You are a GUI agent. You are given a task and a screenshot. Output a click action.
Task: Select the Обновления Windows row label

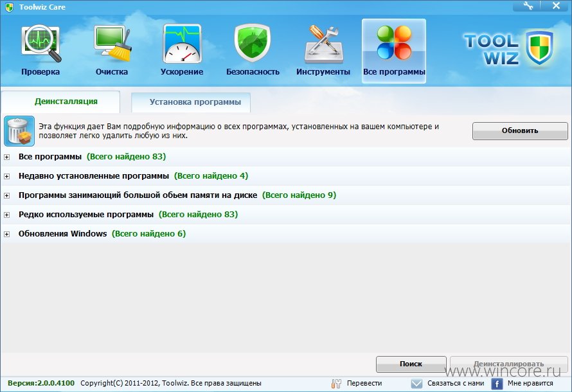tap(63, 234)
